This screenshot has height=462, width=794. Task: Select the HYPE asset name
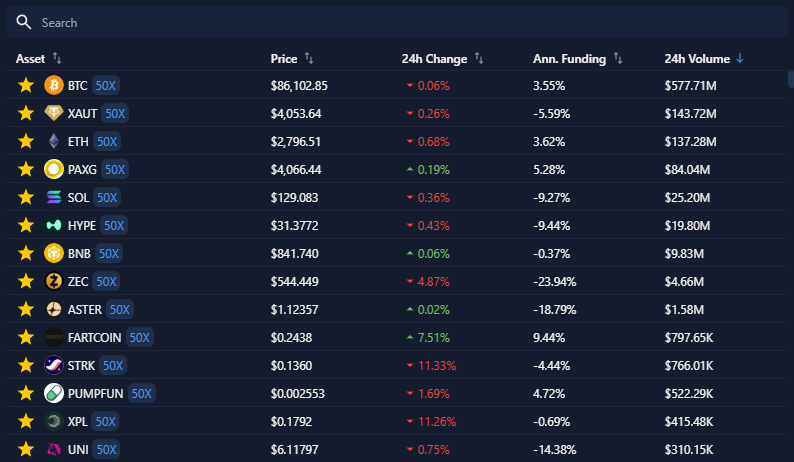tap(82, 225)
